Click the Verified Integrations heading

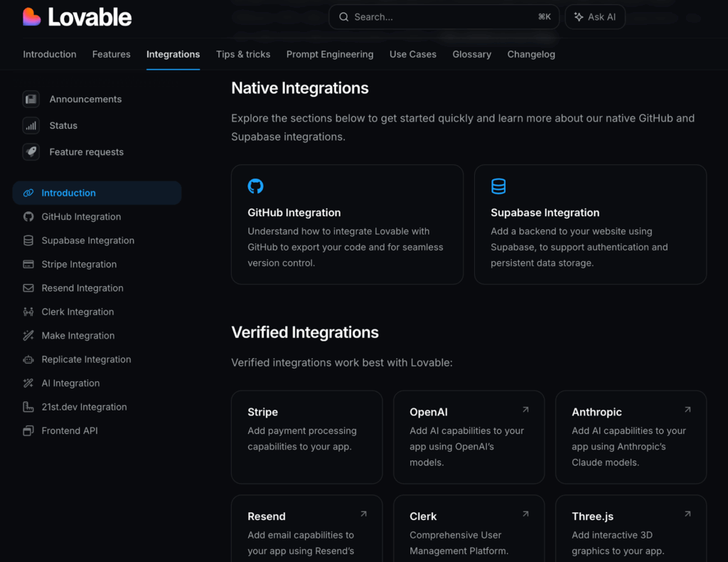305,332
